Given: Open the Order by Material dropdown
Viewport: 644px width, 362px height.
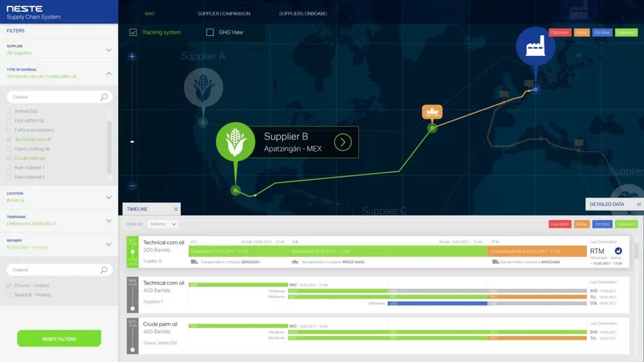Looking at the screenshot, I should [x=163, y=224].
